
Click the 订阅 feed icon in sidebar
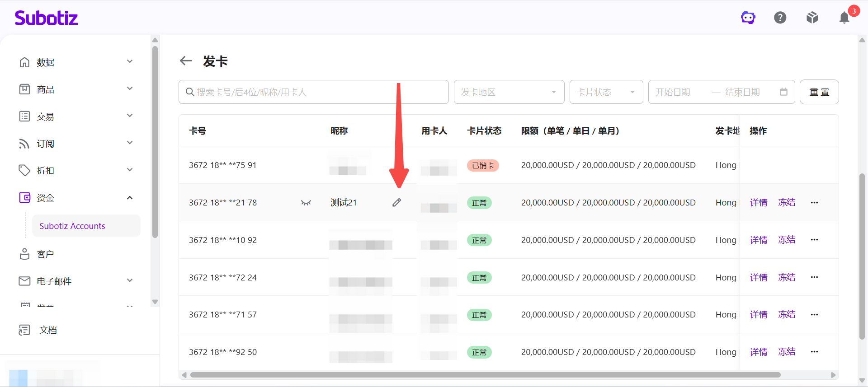point(24,144)
